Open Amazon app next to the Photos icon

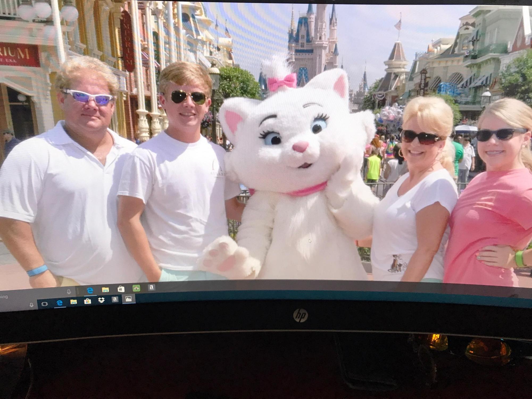[115, 300]
